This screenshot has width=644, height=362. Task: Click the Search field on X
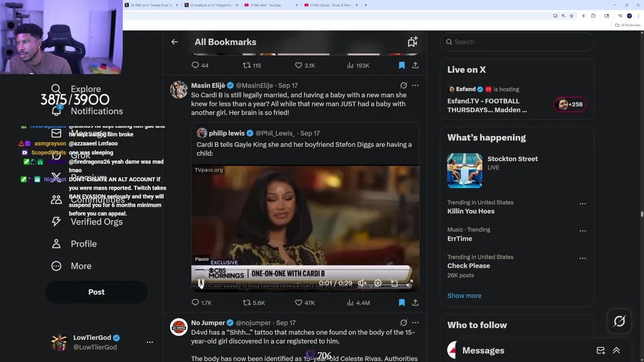click(517, 42)
